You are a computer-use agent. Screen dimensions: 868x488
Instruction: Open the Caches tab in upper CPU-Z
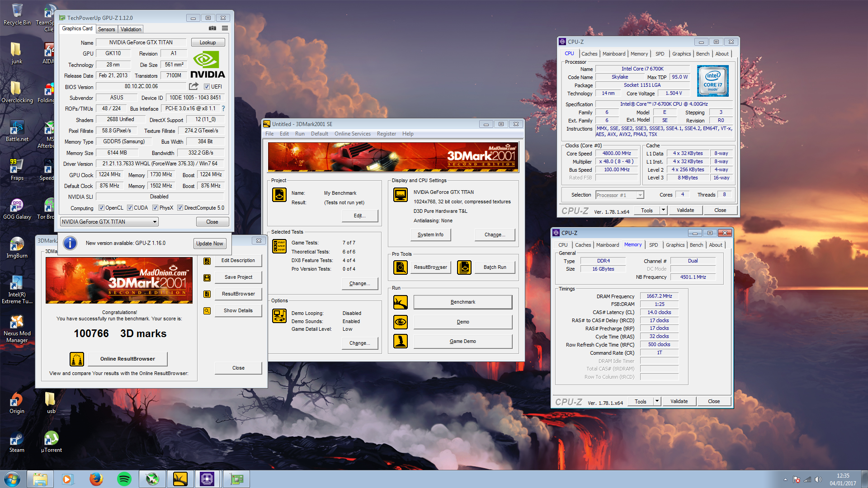pos(589,54)
